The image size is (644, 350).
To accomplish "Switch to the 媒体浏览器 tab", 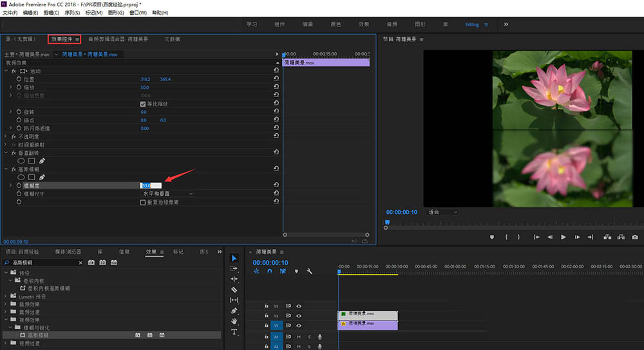I will click(68, 252).
